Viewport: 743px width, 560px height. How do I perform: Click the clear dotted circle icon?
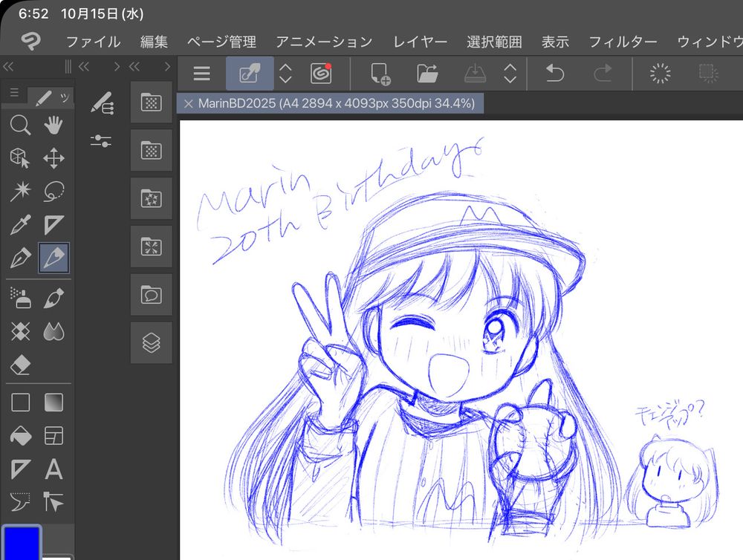[660, 74]
